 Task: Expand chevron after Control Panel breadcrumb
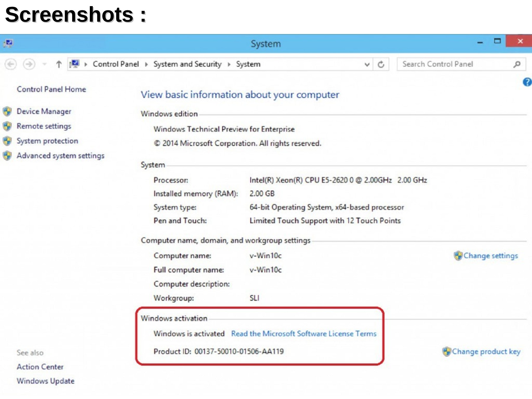click(x=146, y=64)
